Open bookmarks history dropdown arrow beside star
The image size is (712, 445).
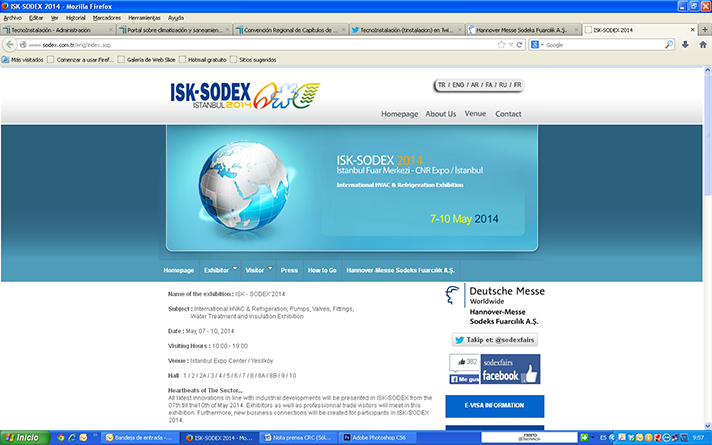click(x=511, y=44)
